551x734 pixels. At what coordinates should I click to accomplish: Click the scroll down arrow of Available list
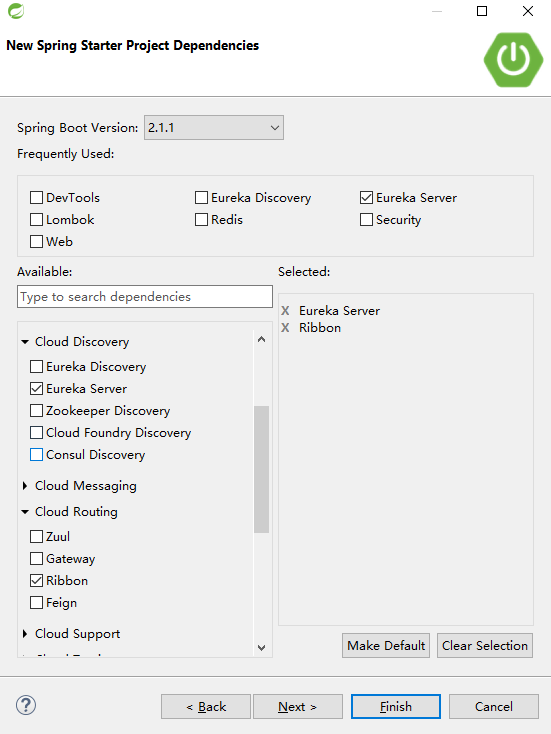point(261,647)
